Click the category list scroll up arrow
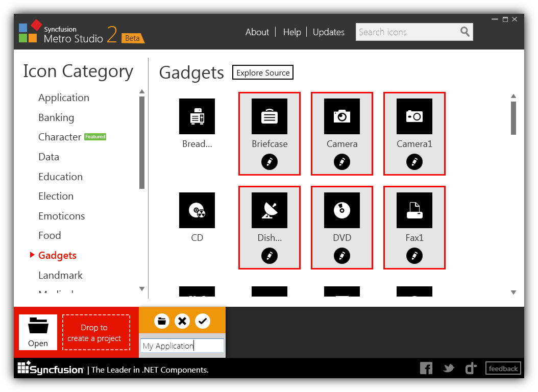538x392 pixels. coord(142,91)
